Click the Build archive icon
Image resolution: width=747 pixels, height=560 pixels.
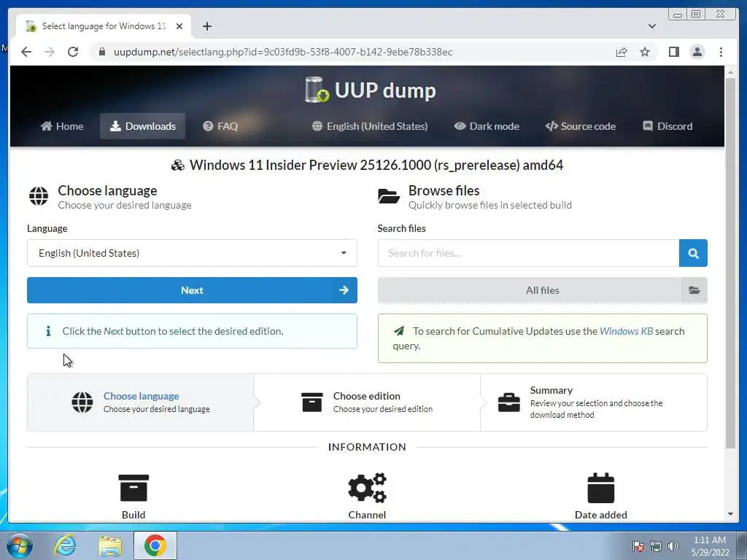click(x=133, y=488)
